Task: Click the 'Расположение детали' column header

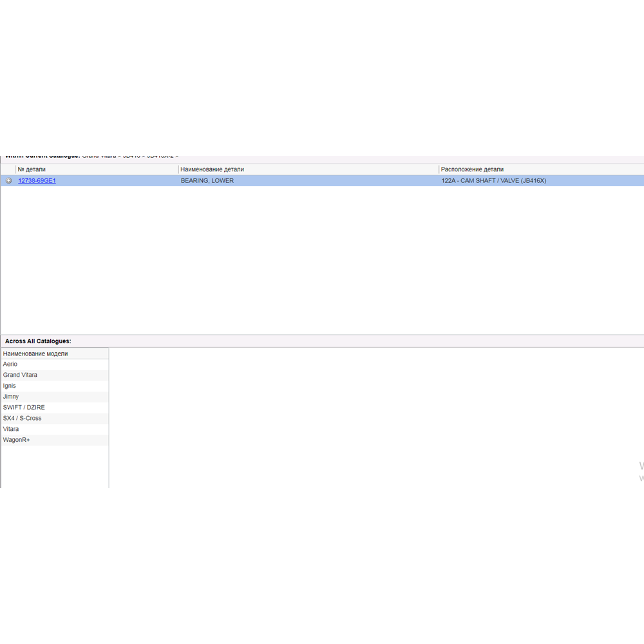Action: 472,169
